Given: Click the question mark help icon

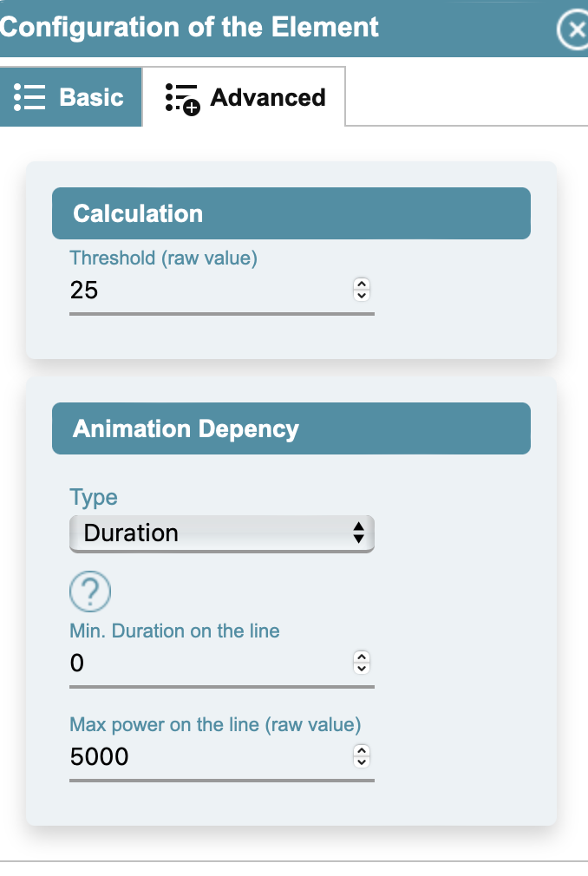Looking at the screenshot, I should click(x=90, y=591).
